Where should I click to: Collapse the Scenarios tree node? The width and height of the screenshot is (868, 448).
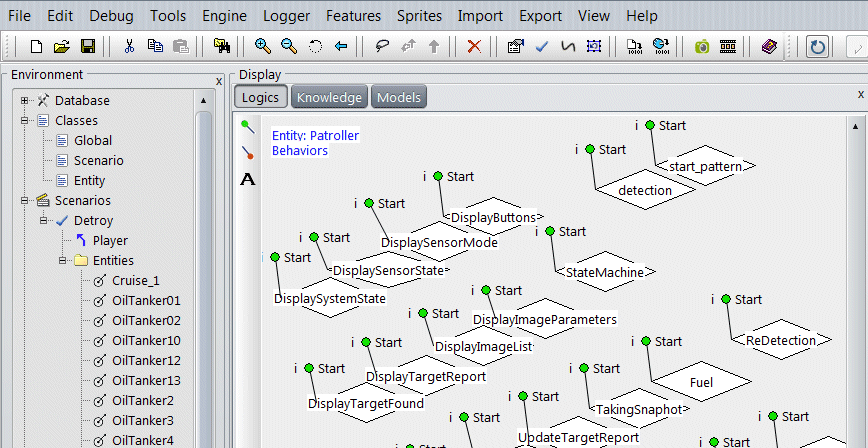(x=25, y=201)
